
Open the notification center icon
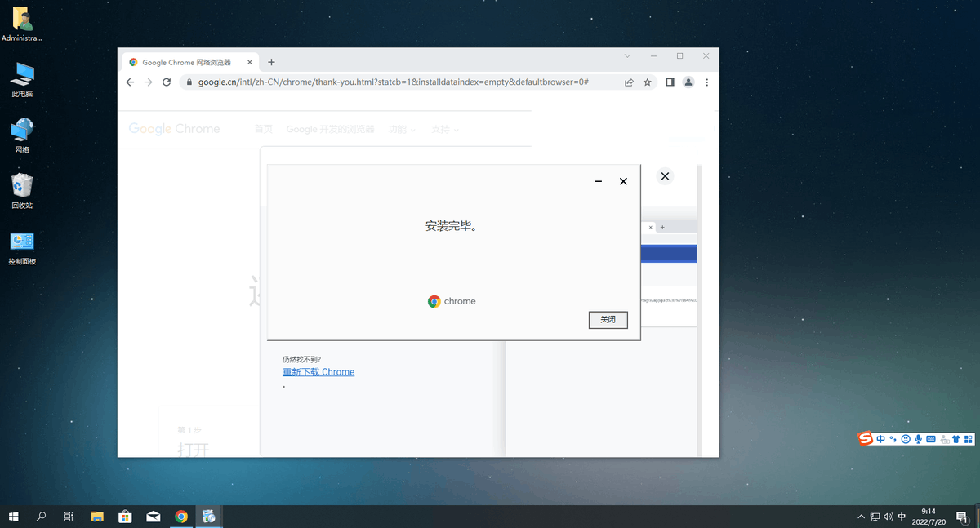click(963, 517)
